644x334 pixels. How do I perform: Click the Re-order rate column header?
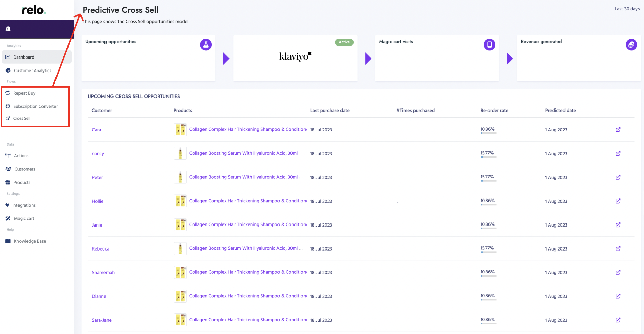(x=494, y=110)
